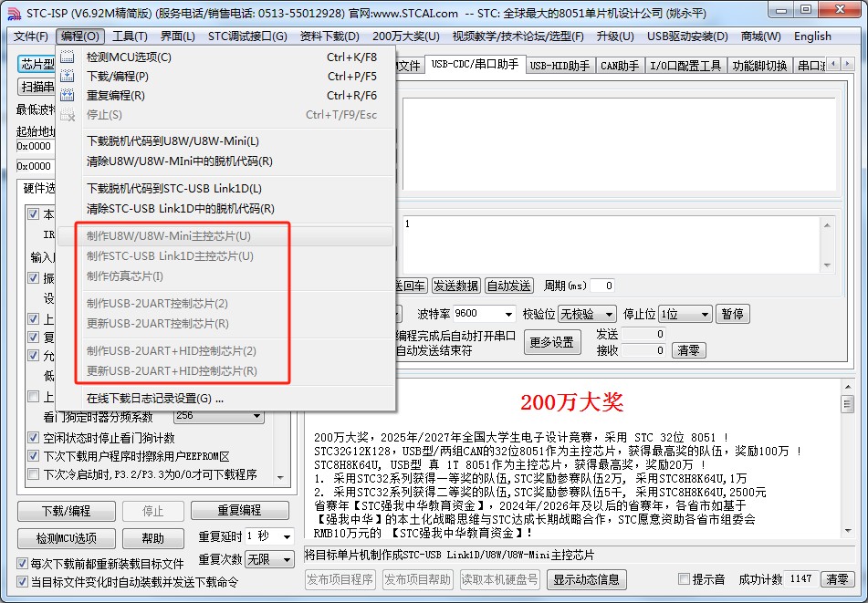
Task: Click the 暂停 button
Action: click(732, 314)
